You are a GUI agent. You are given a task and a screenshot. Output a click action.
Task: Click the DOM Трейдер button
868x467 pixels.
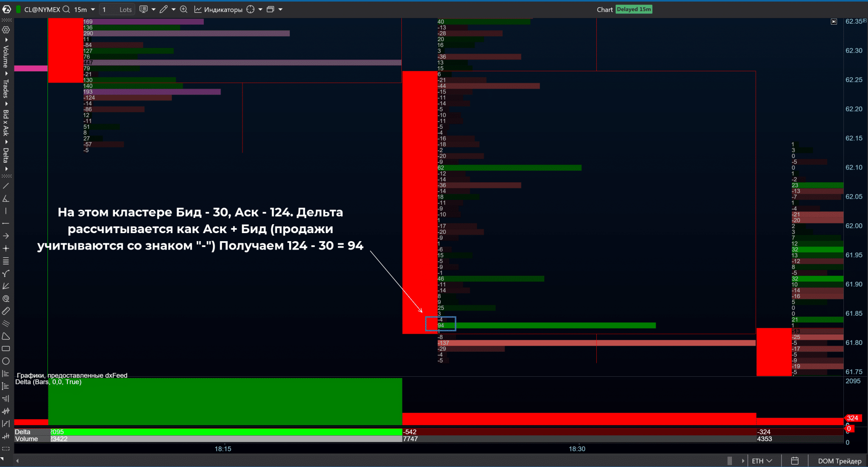pyautogui.click(x=839, y=461)
